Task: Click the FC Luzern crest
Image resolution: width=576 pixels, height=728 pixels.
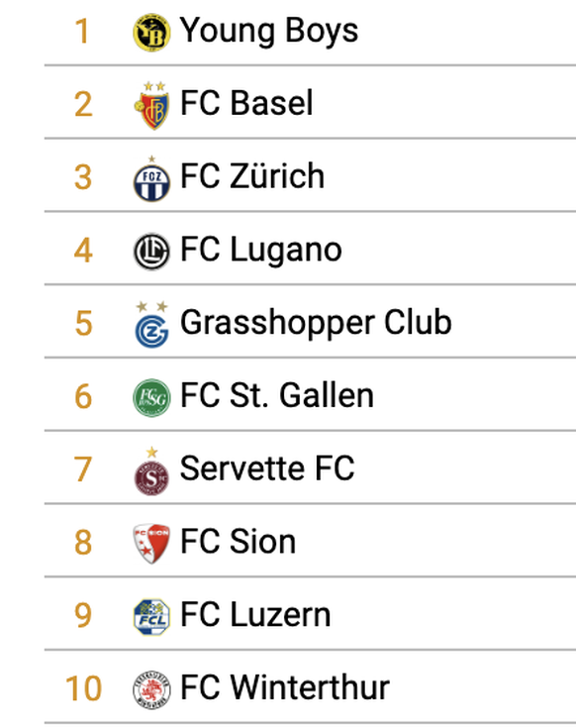Action: (151, 616)
